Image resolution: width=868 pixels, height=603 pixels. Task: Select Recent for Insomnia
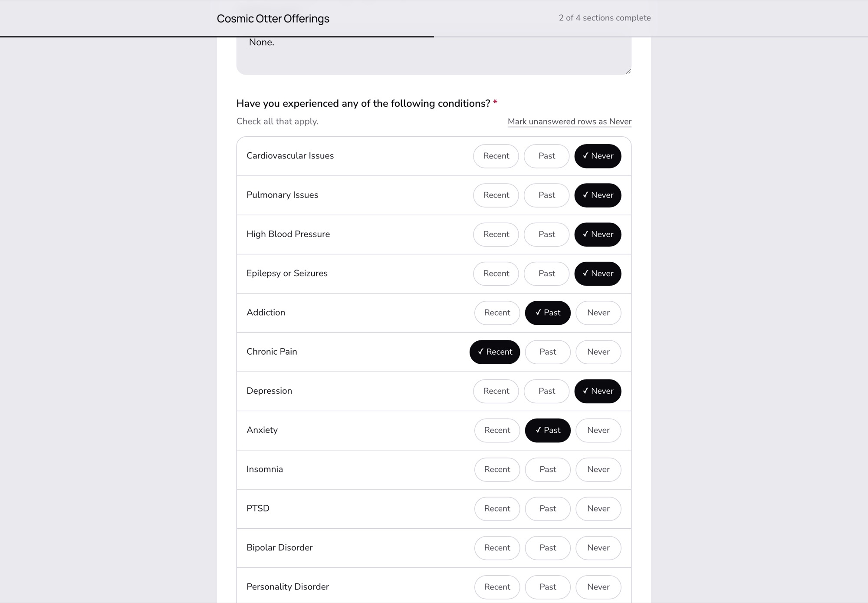tap(497, 469)
